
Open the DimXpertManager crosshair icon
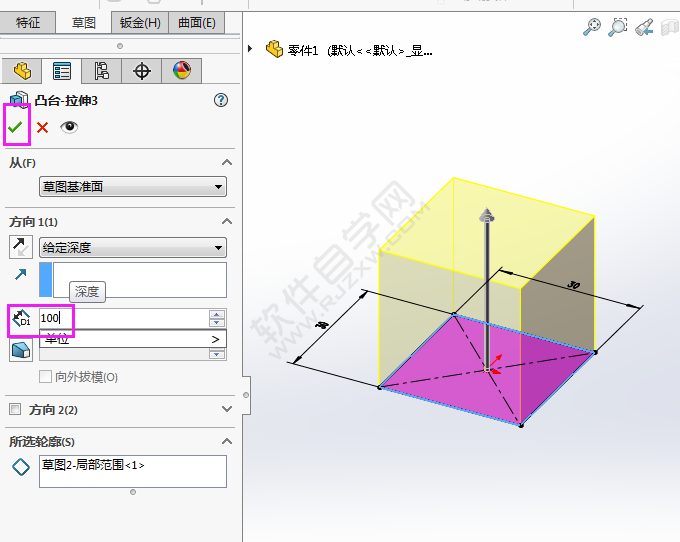[x=141, y=71]
